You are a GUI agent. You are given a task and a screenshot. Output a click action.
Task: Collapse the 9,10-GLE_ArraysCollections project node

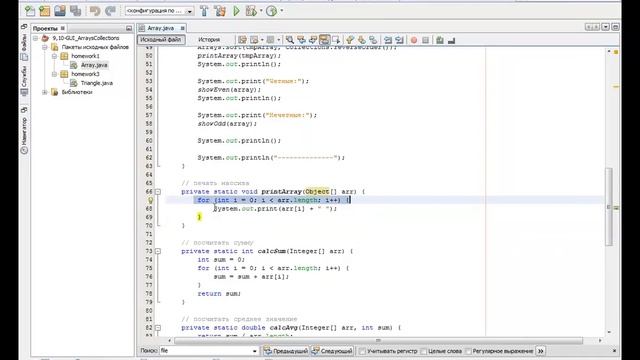point(36,38)
